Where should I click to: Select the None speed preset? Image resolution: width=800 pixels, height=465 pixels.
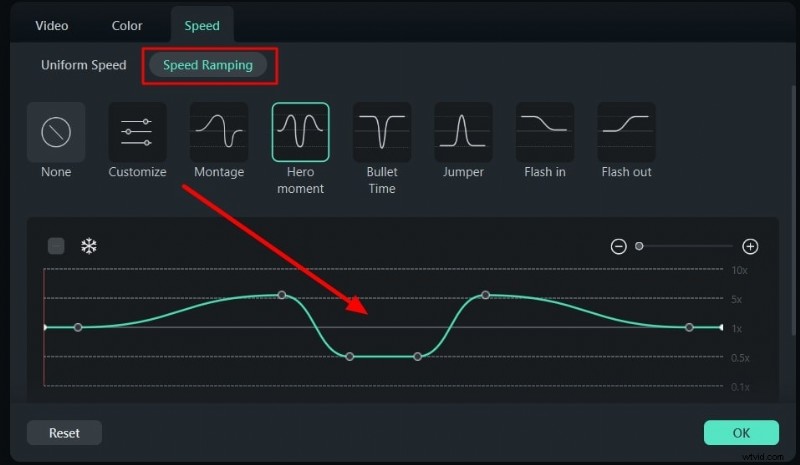click(56, 132)
